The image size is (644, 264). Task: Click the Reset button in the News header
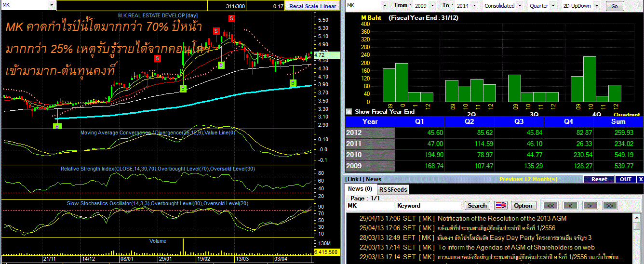coord(599,179)
